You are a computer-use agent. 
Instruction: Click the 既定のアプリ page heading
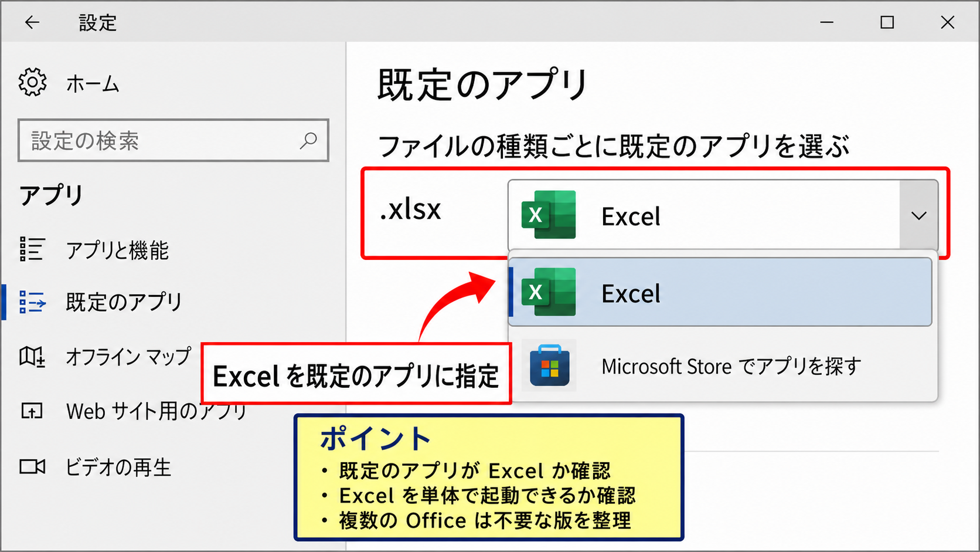tap(482, 84)
